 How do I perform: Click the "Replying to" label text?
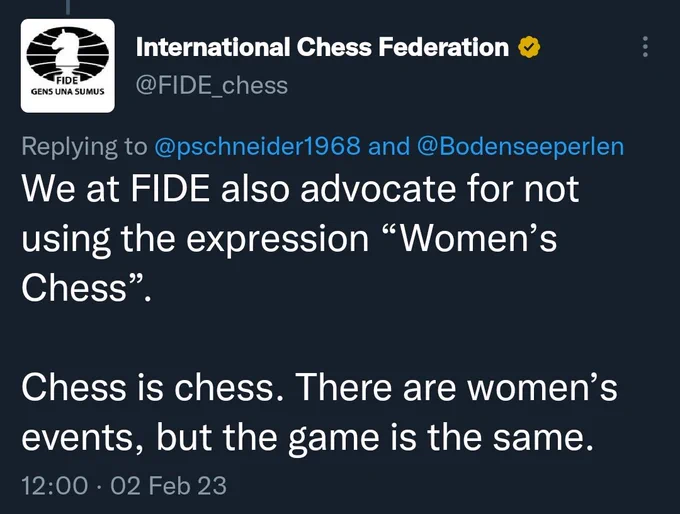(85, 147)
